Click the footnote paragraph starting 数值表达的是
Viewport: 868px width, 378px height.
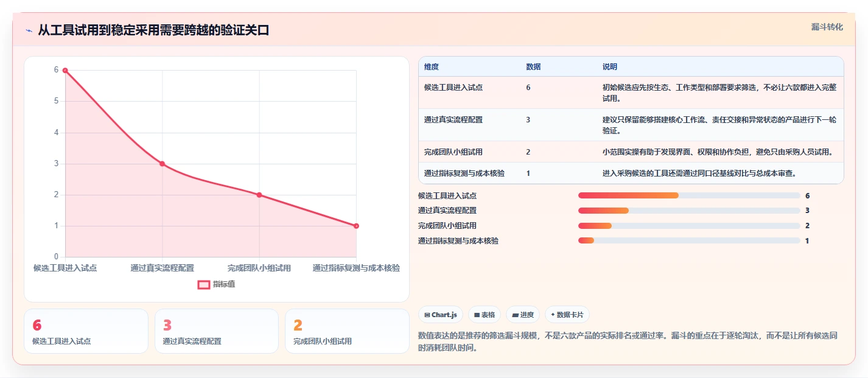(x=628, y=342)
